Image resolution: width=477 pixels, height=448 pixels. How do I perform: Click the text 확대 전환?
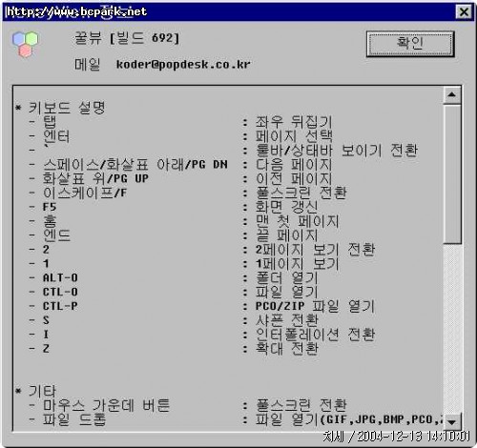pyautogui.click(x=286, y=348)
